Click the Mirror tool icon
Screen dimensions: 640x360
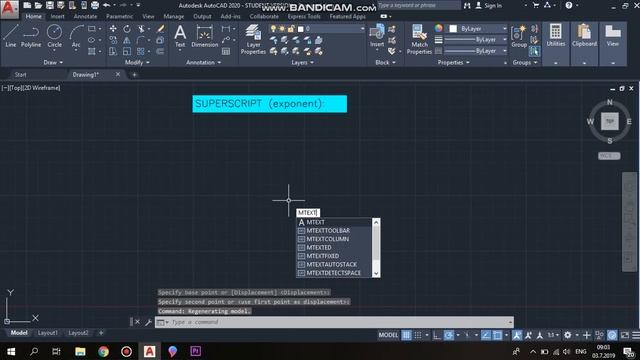click(x=127, y=40)
